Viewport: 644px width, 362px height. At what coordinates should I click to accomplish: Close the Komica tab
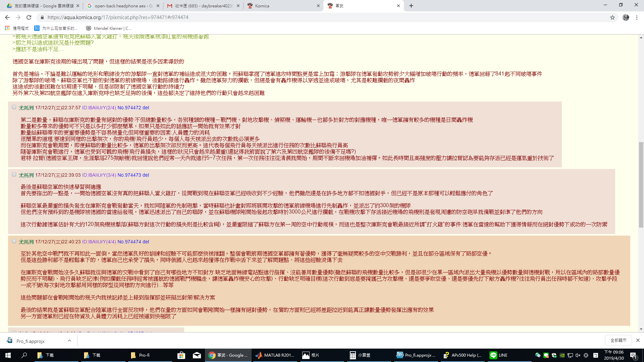point(318,6)
